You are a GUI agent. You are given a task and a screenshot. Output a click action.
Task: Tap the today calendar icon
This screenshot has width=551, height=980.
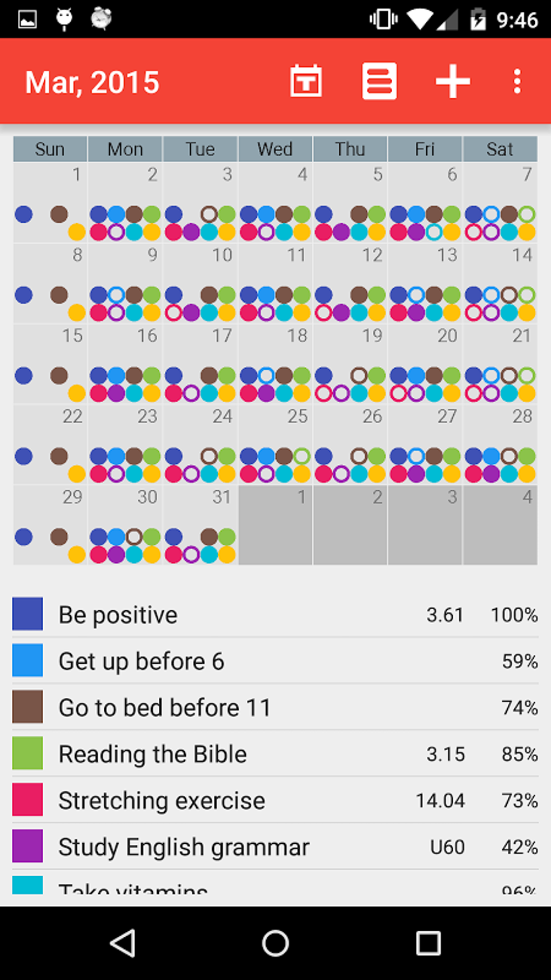[x=306, y=82]
